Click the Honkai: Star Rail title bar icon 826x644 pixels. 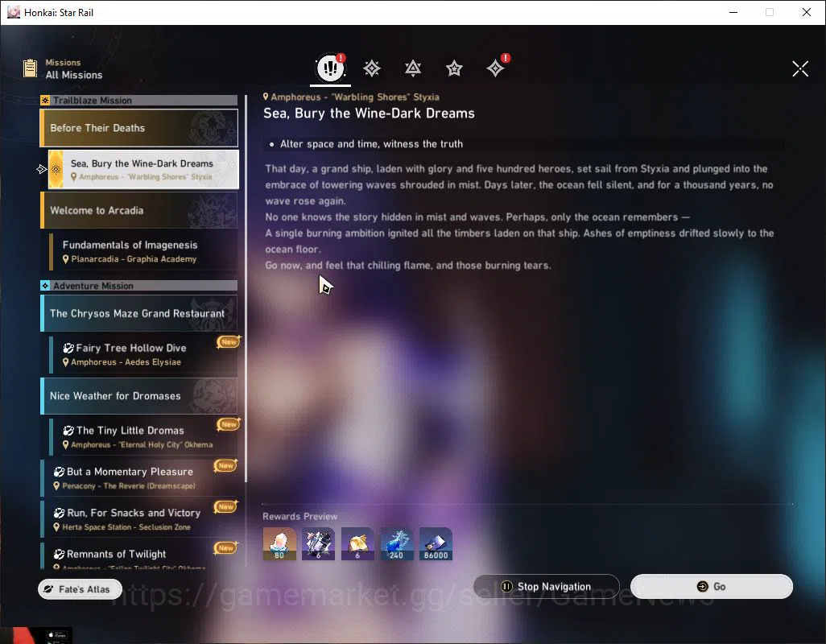[x=13, y=12]
